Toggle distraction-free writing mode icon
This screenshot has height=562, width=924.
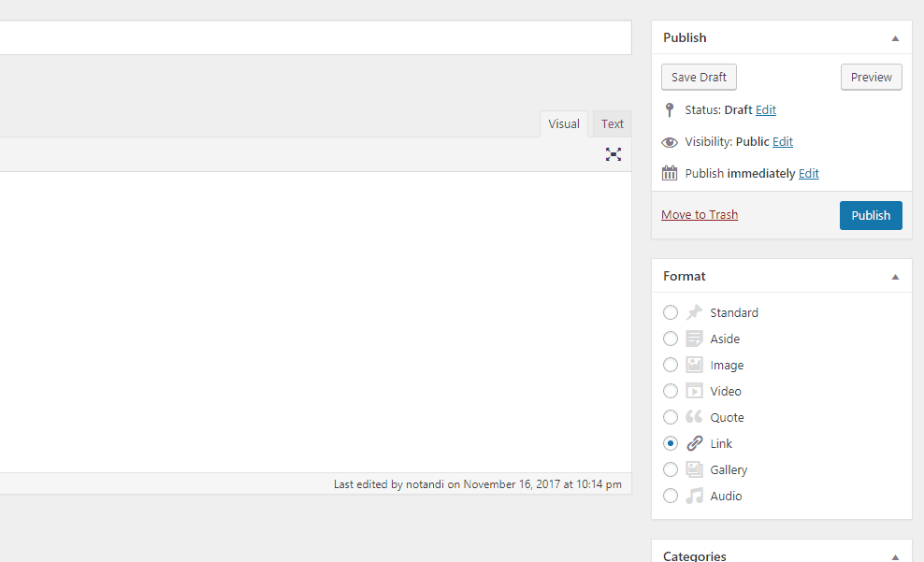point(613,154)
